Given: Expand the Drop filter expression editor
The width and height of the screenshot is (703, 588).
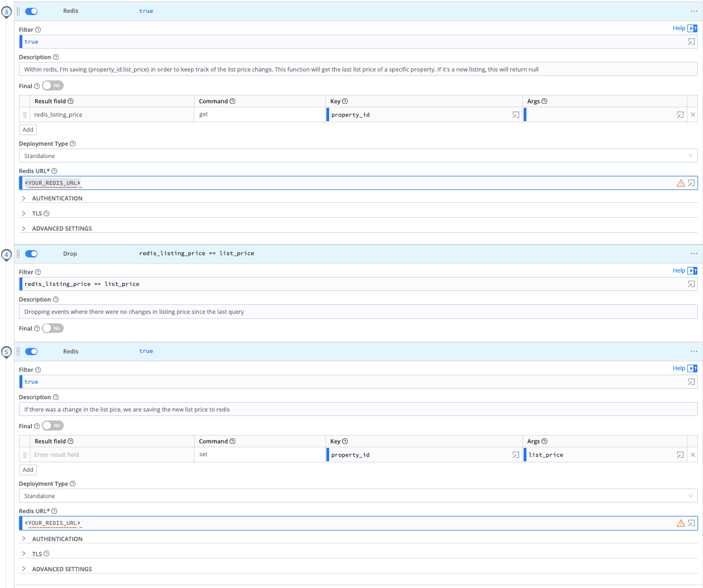Looking at the screenshot, I should (x=691, y=284).
